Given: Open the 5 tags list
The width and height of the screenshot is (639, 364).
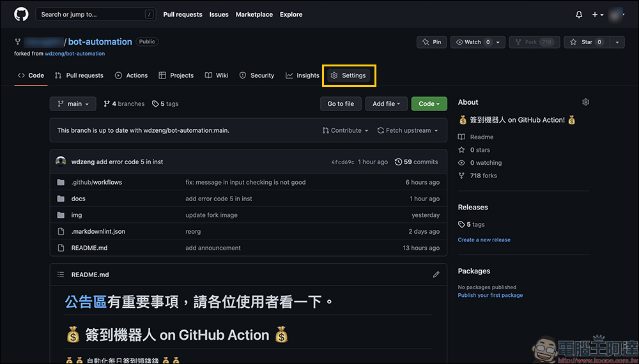Looking at the screenshot, I should pos(166,104).
